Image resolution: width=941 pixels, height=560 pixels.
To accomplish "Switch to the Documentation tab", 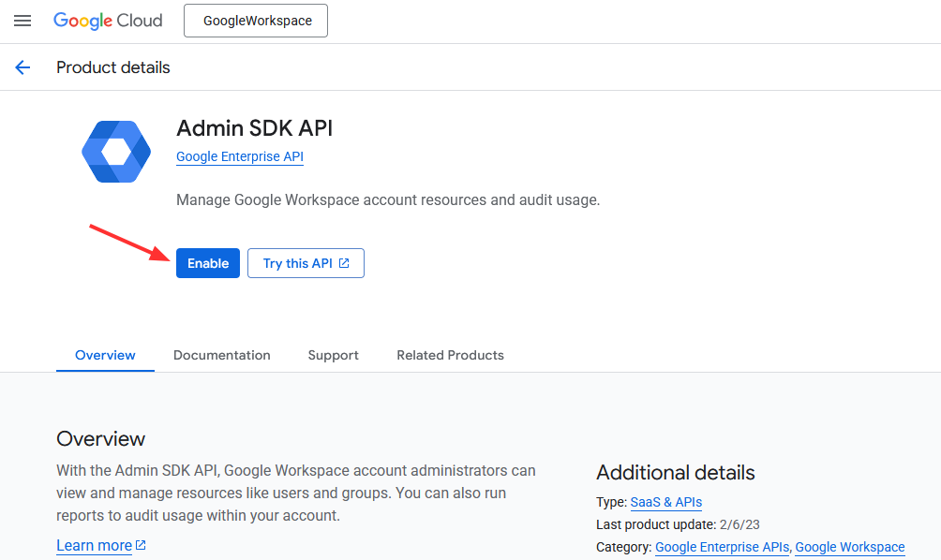I will coord(222,355).
